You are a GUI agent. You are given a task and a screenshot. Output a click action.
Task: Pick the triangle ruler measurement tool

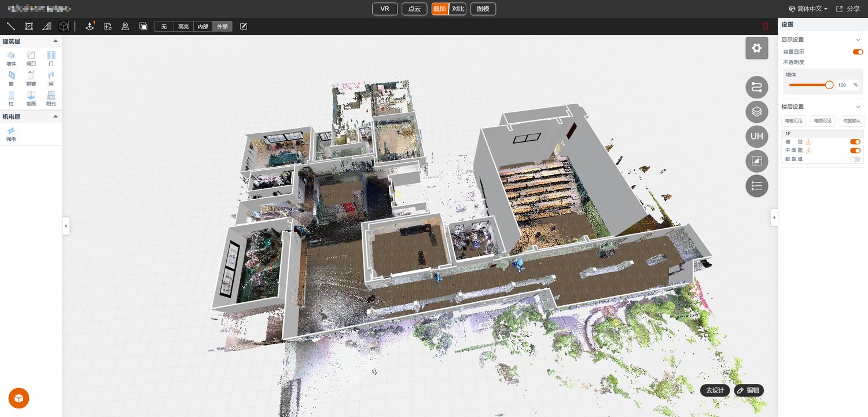click(x=47, y=26)
